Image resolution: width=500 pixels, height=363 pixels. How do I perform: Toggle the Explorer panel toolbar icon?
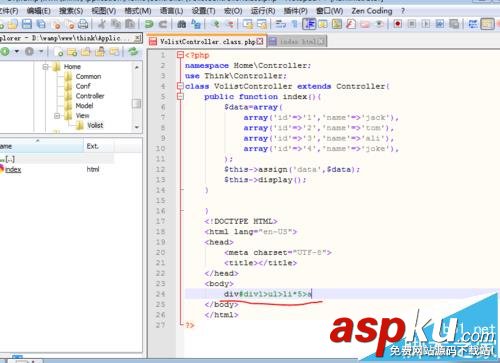tap(487, 24)
